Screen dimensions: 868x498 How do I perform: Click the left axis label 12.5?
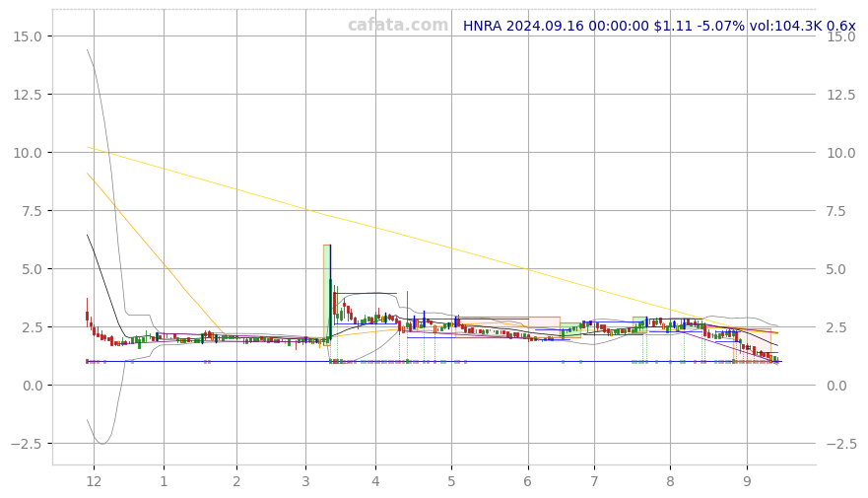(28, 95)
